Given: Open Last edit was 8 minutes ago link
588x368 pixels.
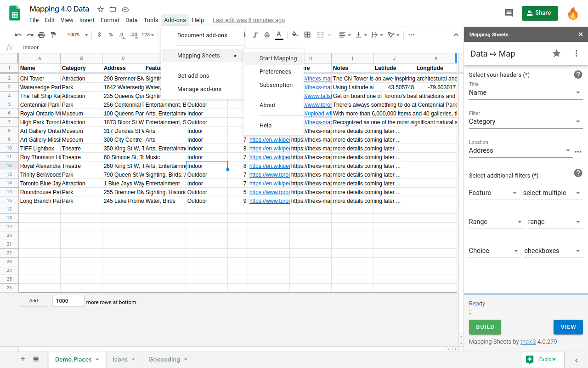Looking at the screenshot, I should point(249,20).
